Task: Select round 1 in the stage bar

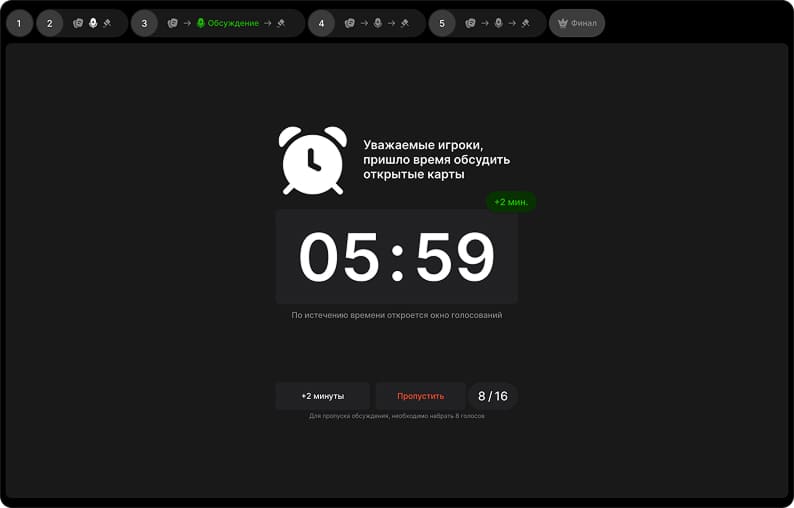Action: coord(19,23)
